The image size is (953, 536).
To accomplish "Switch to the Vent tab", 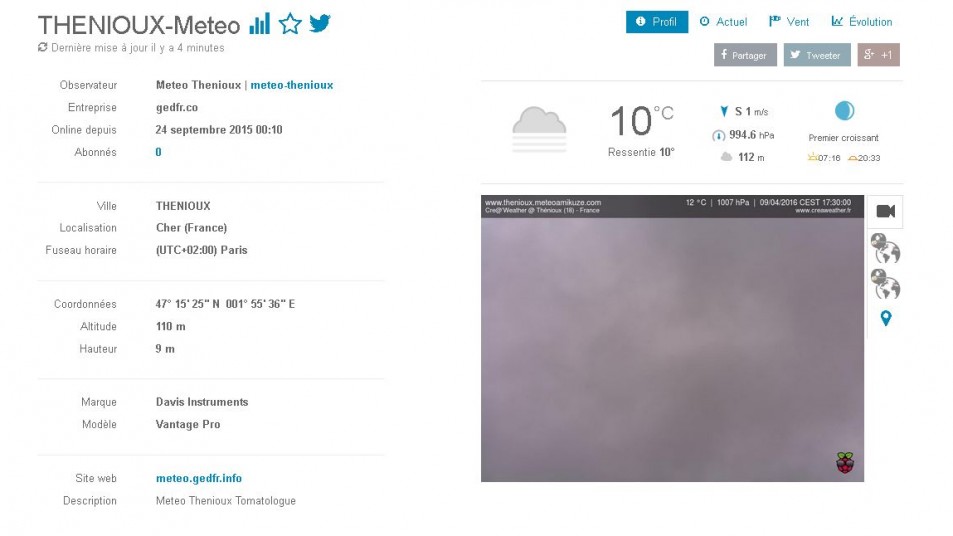I will click(789, 22).
